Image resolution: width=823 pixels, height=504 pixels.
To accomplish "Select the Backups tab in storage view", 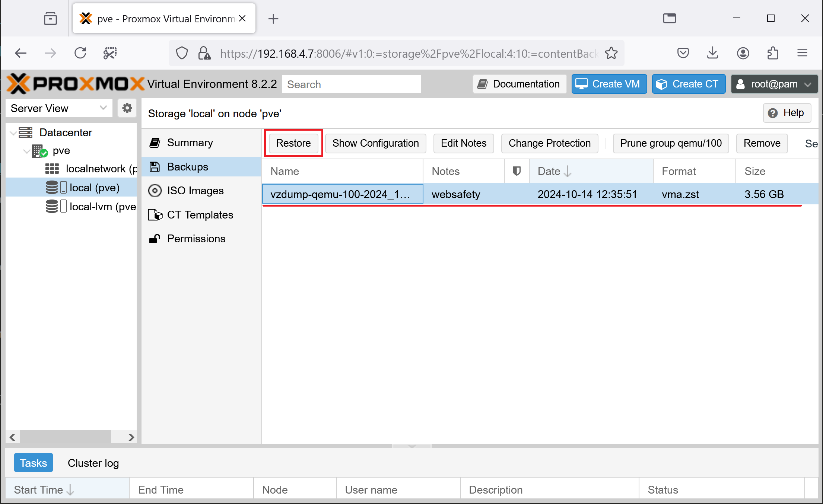I will coord(187,166).
